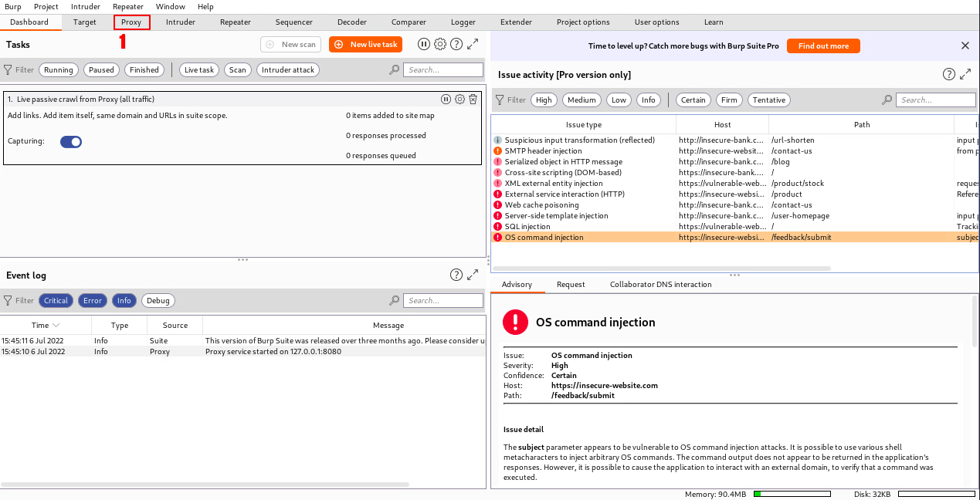Viewport: 980px width, 500px height.
Task: Open settings gear for live passive crawl task
Action: point(459,100)
